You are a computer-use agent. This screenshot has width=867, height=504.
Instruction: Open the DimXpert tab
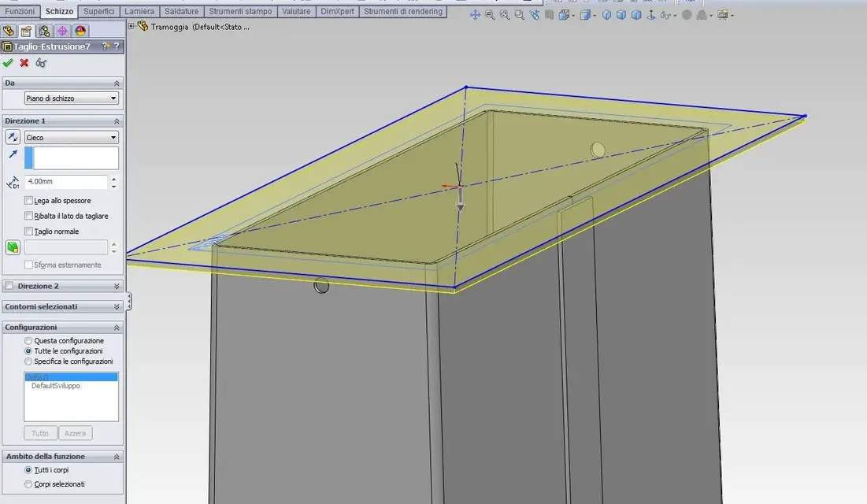(337, 11)
